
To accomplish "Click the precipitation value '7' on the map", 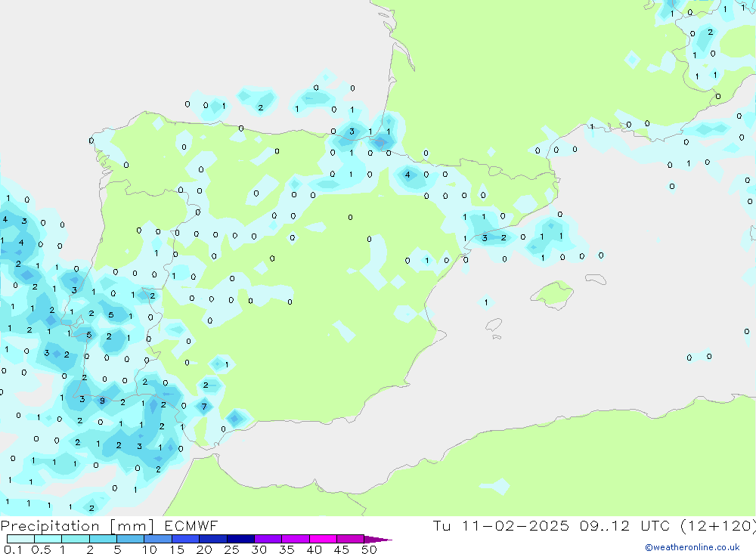I will point(204,407).
